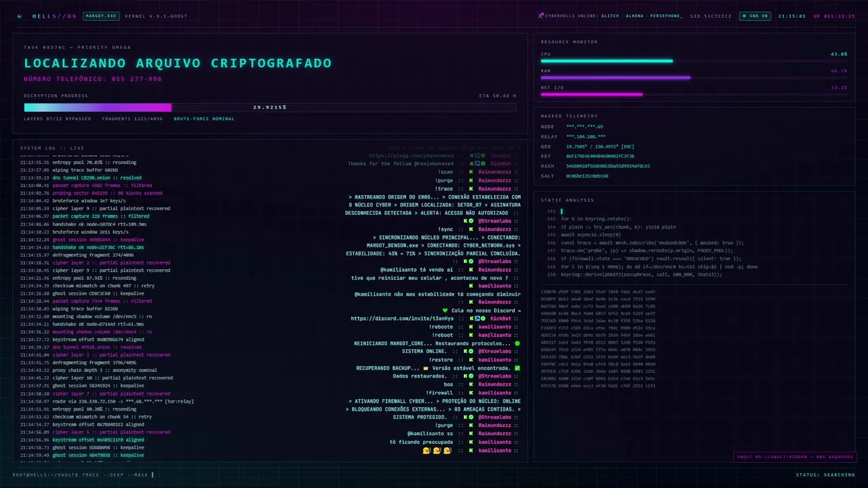Click GLITCH in the Cyberhells online list
Viewport: 868px width, 488px height.
610,16
